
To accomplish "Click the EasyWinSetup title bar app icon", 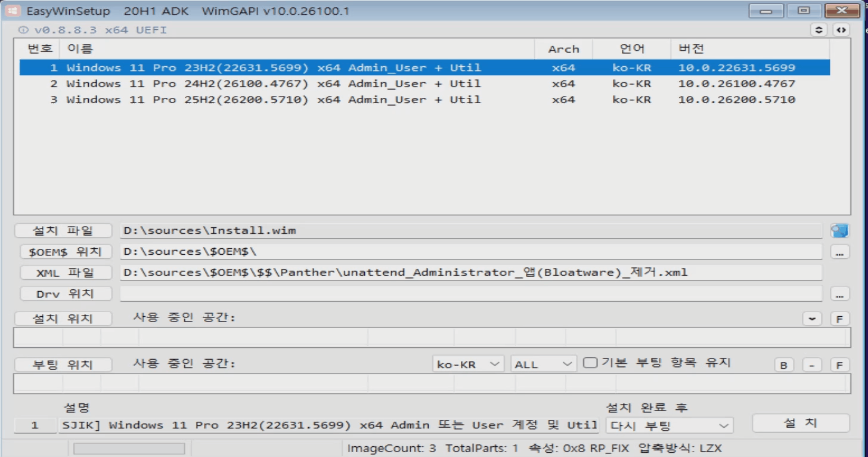I will [12, 11].
